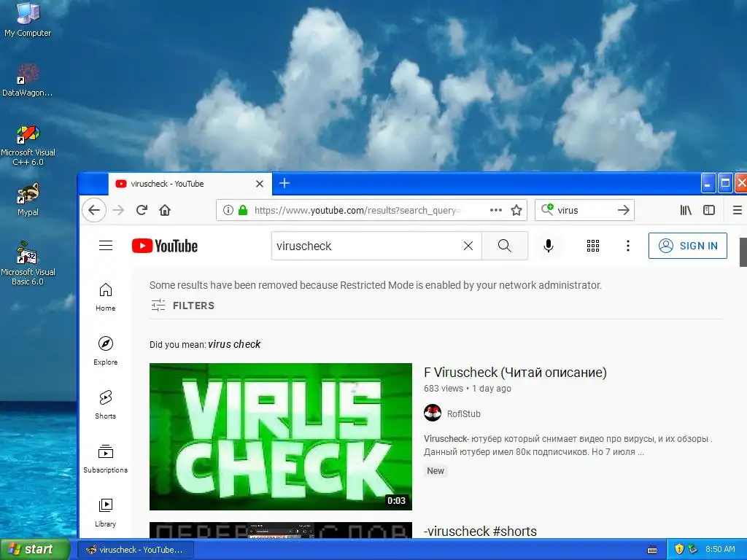Click the 'New' badge under first video
Viewport: 747px width, 560px height.
click(436, 471)
